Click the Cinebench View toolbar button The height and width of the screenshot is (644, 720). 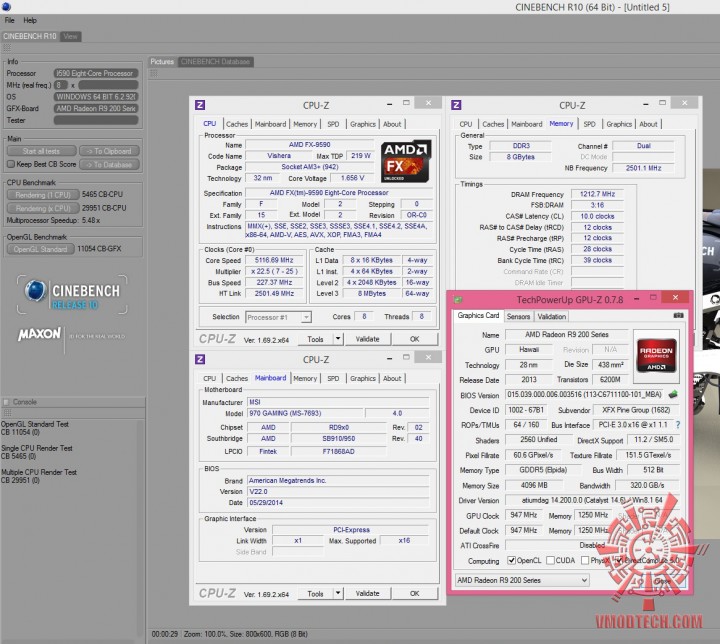pyautogui.click(x=70, y=36)
